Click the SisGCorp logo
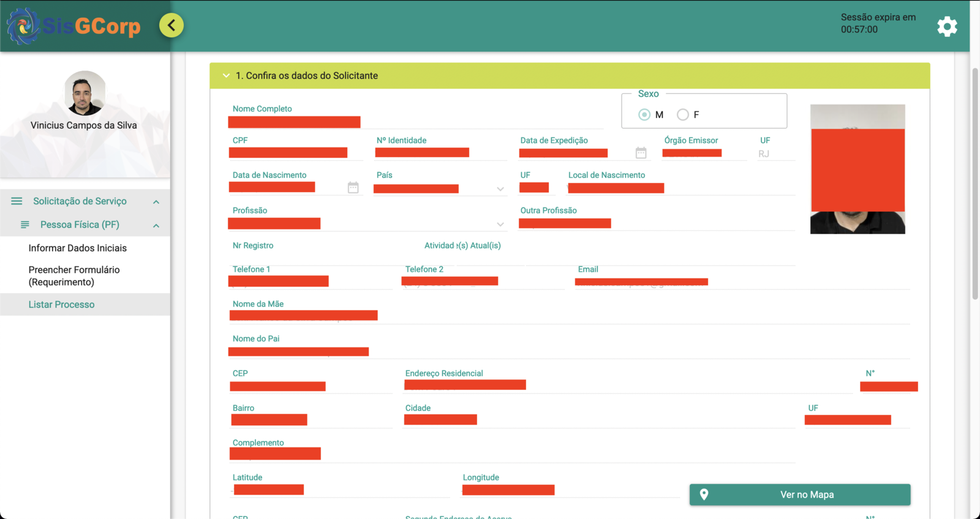 coord(73,26)
